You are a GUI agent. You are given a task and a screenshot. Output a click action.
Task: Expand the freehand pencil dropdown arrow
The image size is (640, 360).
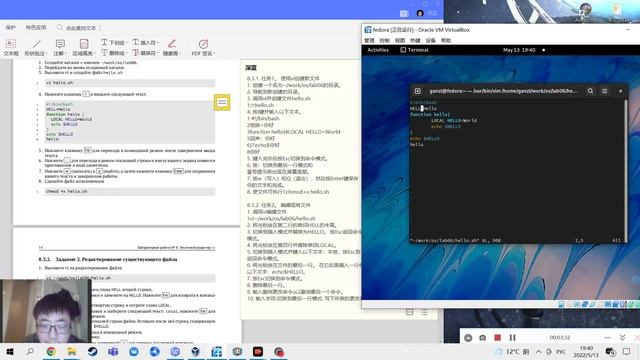pos(180,53)
